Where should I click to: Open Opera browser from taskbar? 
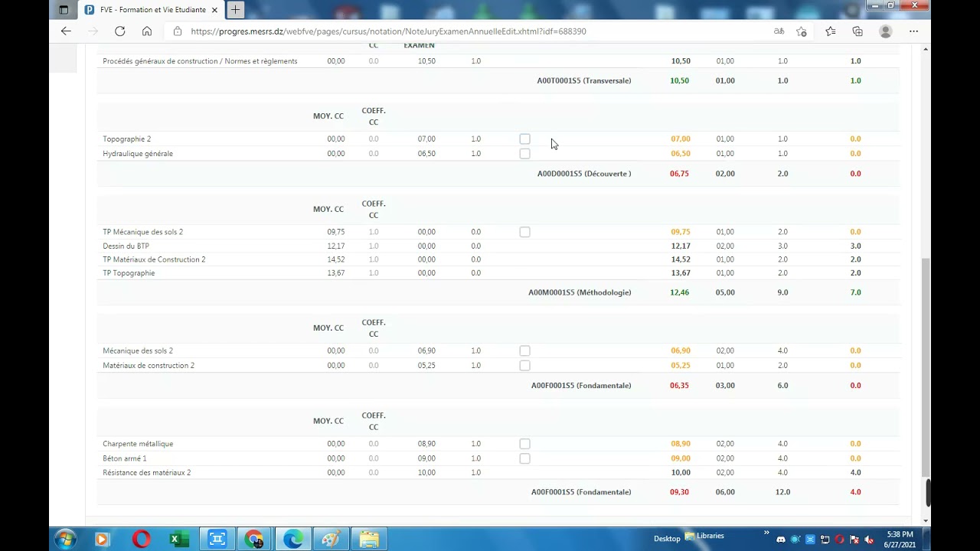(141, 540)
